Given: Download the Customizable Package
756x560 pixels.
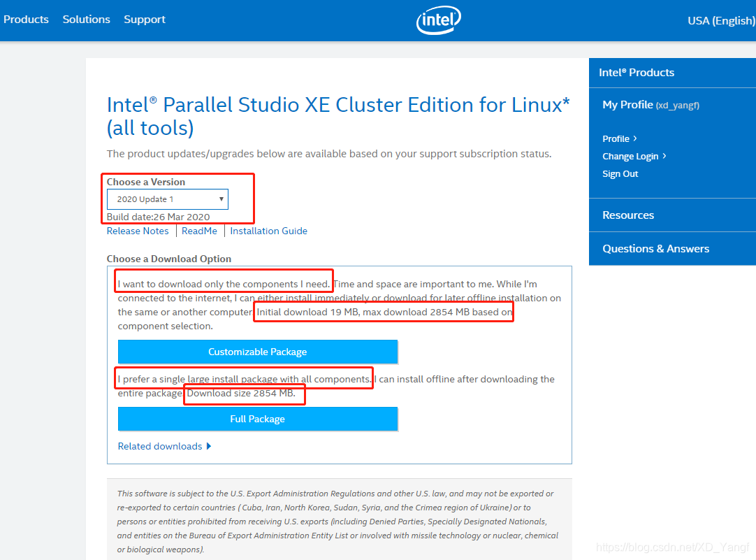Looking at the screenshot, I should [x=258, y=352].
